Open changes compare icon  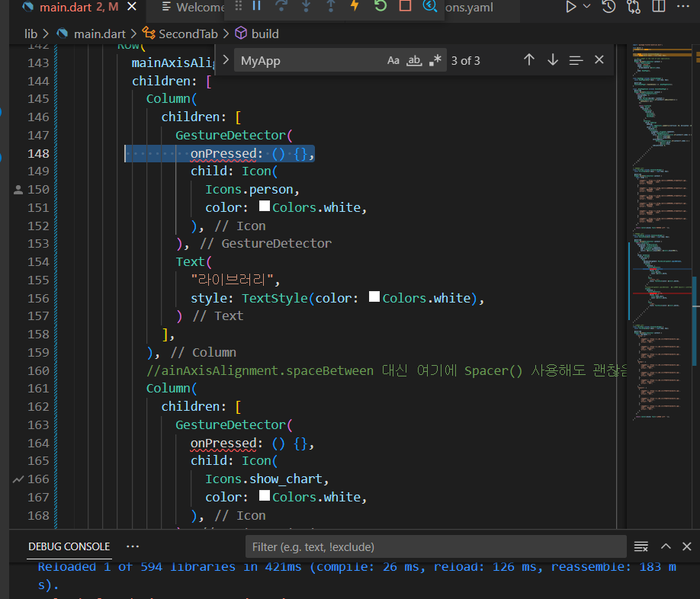[x=634, y=7]
